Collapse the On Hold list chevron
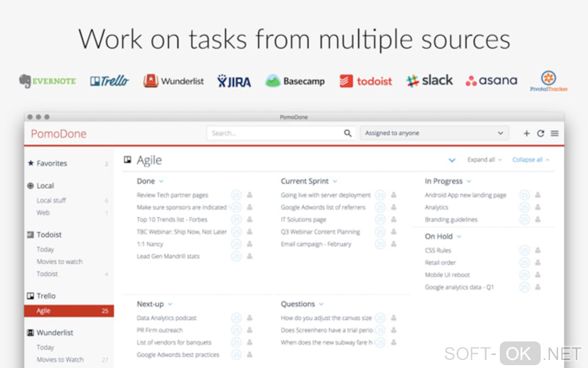This screenshot has width=588, height=368. coord(459,236)
